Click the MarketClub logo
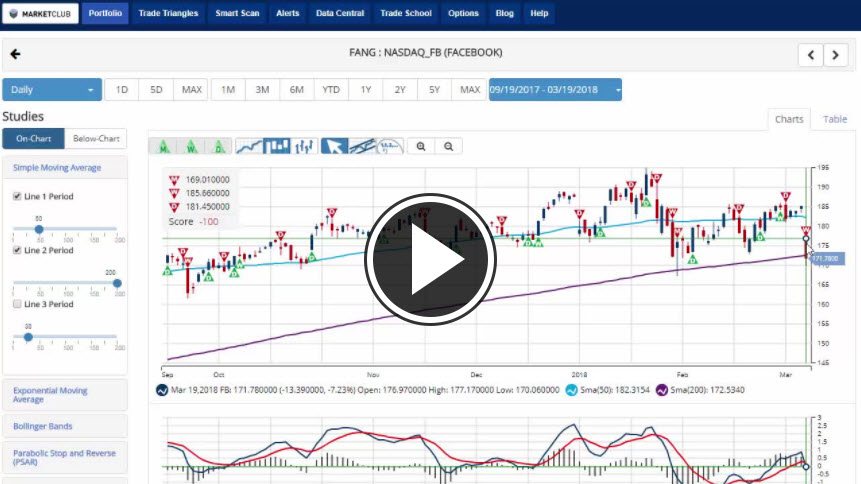The width and height of the screenshot is (861, 484). [41, 14]
